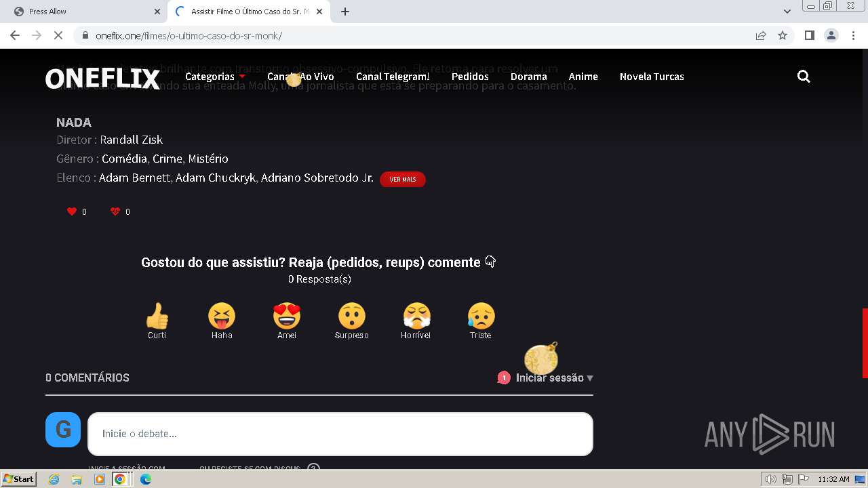Screen dimensions: 868x488
Task: View site information lock icon
Action: tap(85, 35)
